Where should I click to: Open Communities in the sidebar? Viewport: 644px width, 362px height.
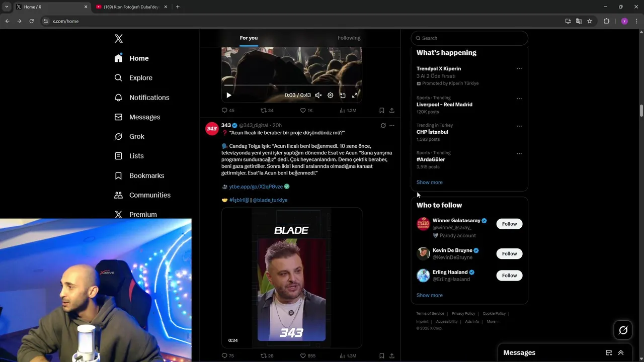(x=142, y=195)
